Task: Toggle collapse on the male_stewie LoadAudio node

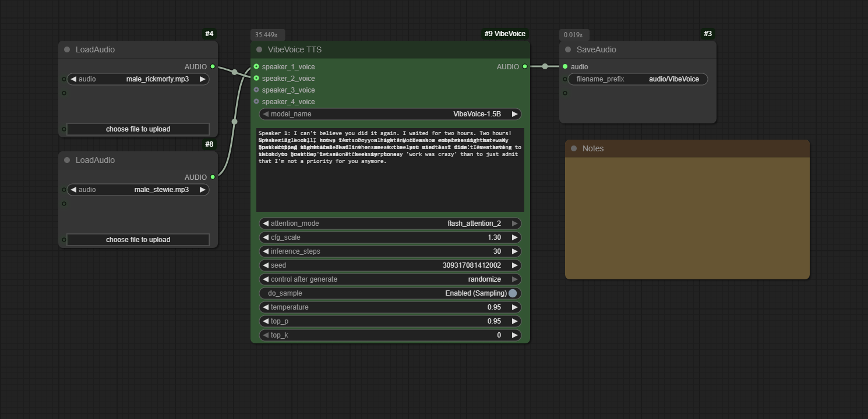Action: pyautogui.click(x=67, y=161)
